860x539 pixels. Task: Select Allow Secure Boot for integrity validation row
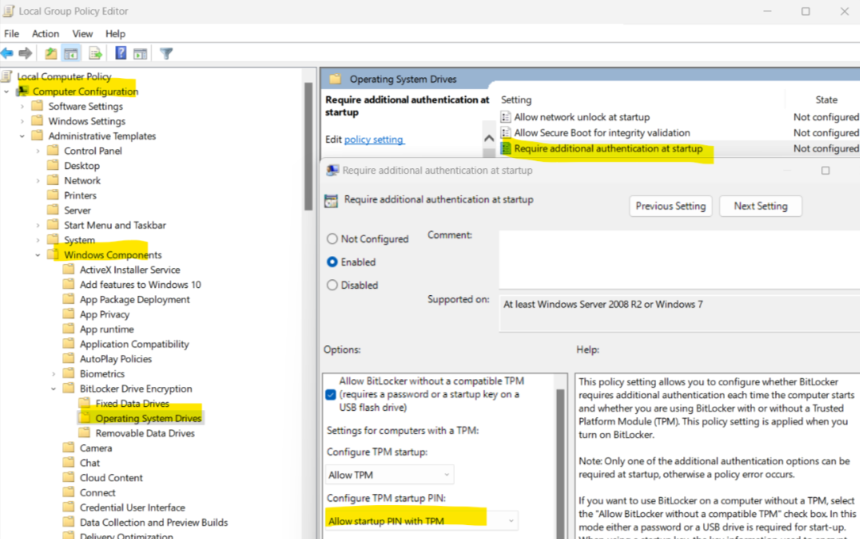(680, 133)
